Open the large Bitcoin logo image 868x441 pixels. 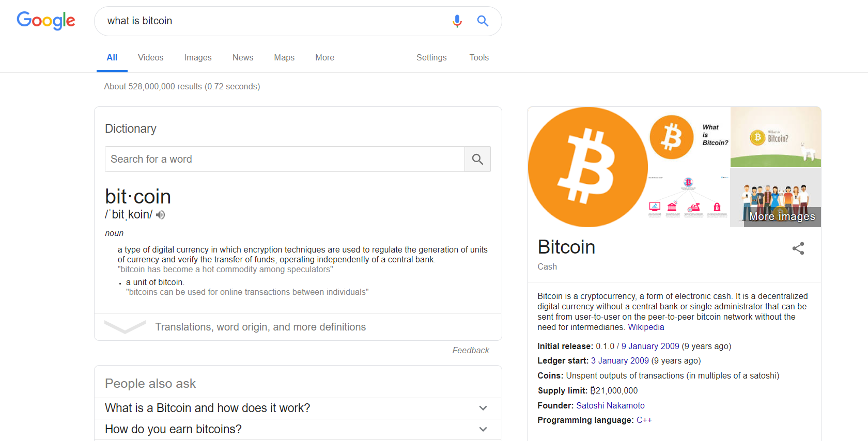[x=587, y=167]
